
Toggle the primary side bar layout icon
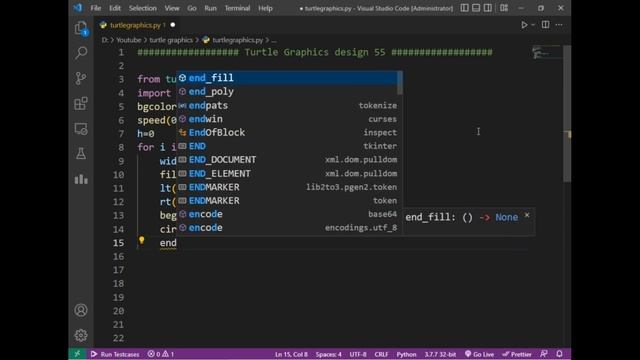coord(464,8)
